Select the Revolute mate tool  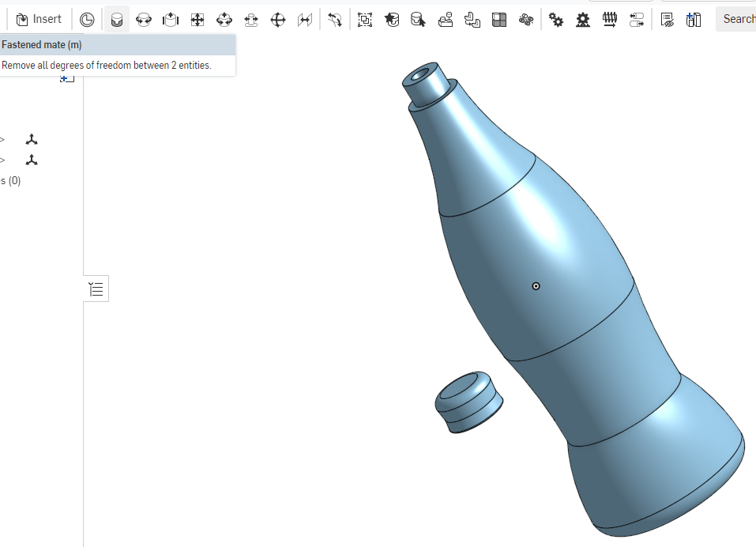pos(143,18)
